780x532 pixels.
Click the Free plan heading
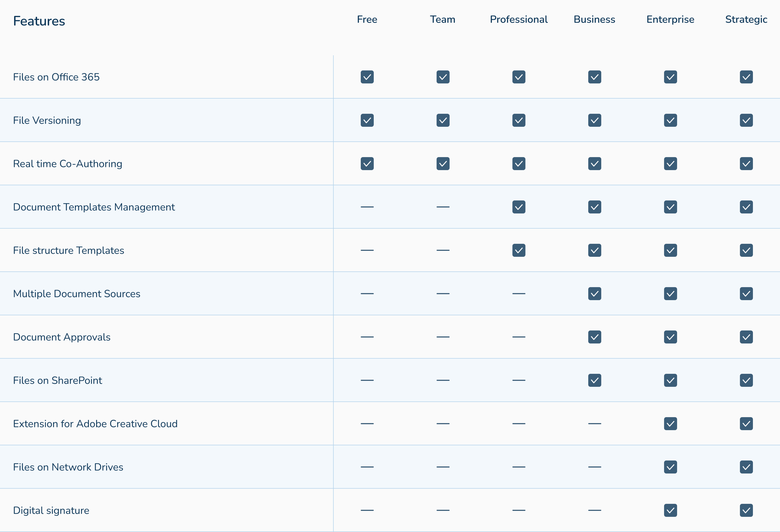pyautogui.click(x=367, y=20)
